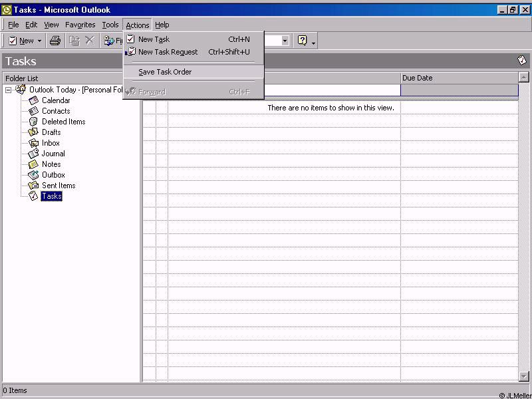
Task: Open the Tools menu
Action: click(x=110, y=25)
